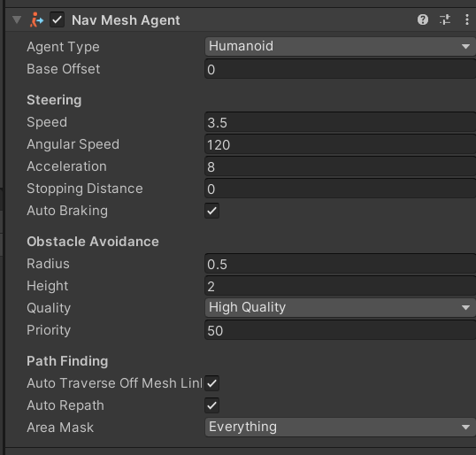Image resolution: width=476 pixels, height=455 pixels.
Task: Click the Angular Speed field showing 120
Action: coord(341,144)
